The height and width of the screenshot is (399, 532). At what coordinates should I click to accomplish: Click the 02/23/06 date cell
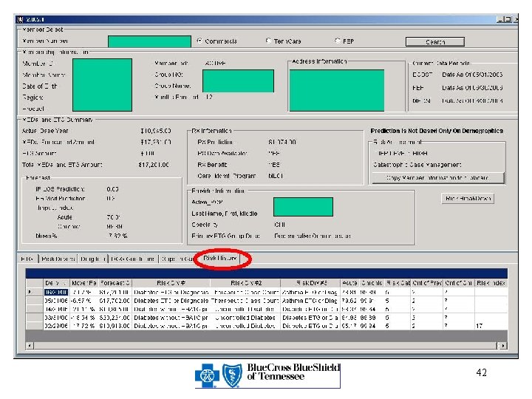pyautogui.click(x=56, y=326)
